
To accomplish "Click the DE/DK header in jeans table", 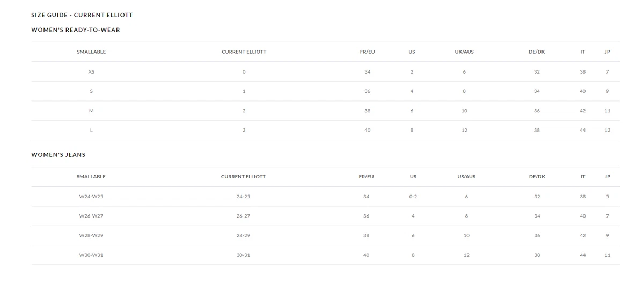I will coord(537,177).
